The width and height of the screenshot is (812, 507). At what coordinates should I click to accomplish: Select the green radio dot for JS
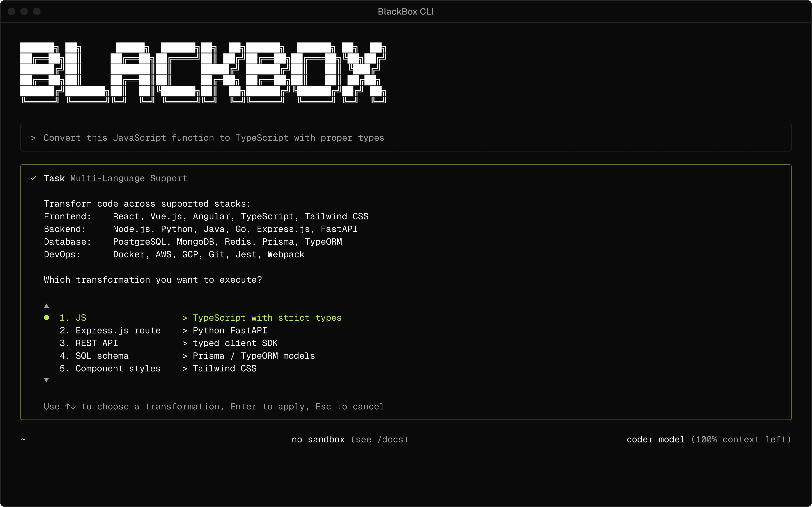click(x=47, y=317)
